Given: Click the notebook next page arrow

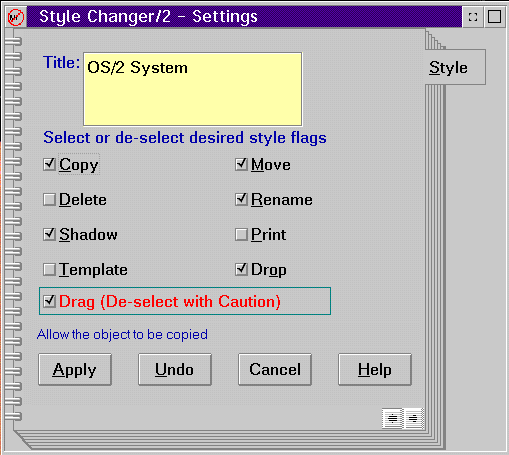Looking at the screenshot, I should coord(414,418).
